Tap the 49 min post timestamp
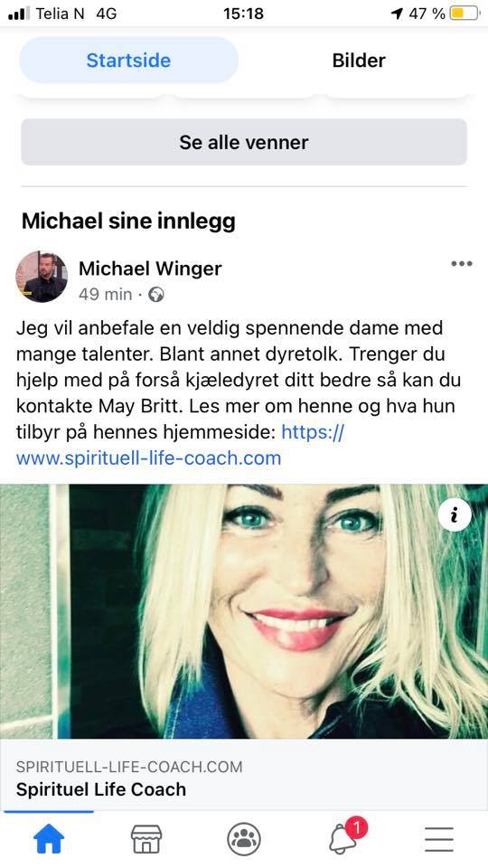 105,295
